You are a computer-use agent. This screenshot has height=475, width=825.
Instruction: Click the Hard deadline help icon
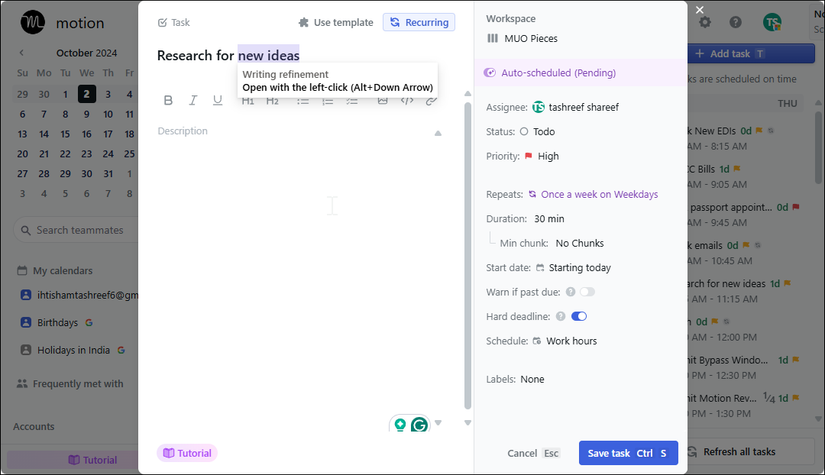561,316
